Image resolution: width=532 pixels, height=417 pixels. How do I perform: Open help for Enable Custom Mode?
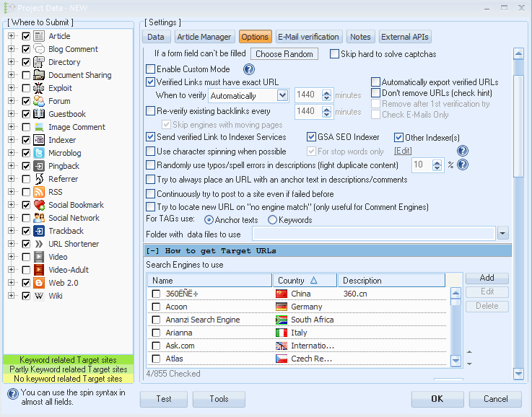(x=249, y=69)
